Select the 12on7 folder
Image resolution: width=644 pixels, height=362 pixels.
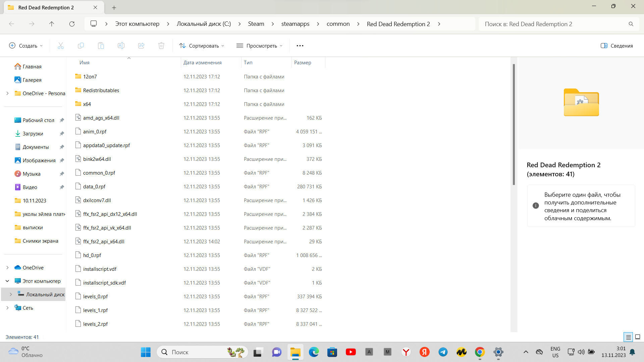pyautogui.click(x=90, y=76)
